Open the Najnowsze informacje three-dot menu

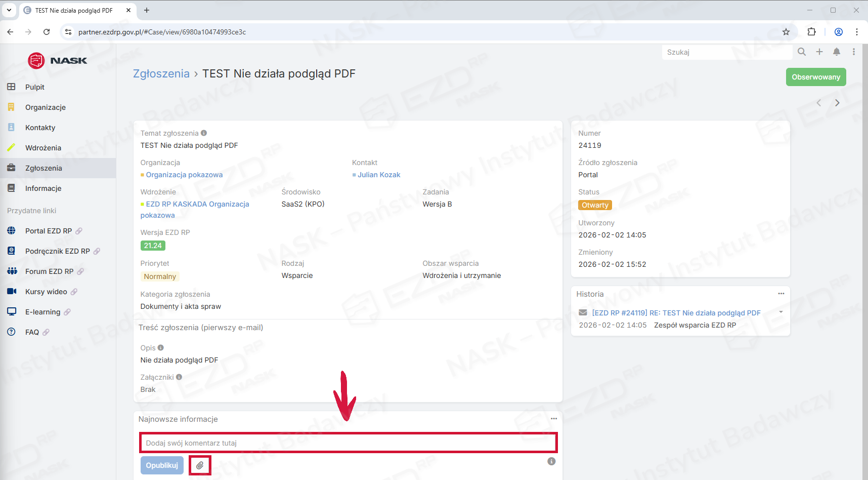[x=554, y=419]
